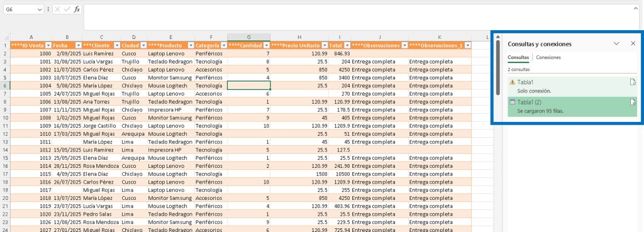This screenshot has width=644, height=232.
Task: Click the cell with ID 1000
Action: tap(31, 53)
